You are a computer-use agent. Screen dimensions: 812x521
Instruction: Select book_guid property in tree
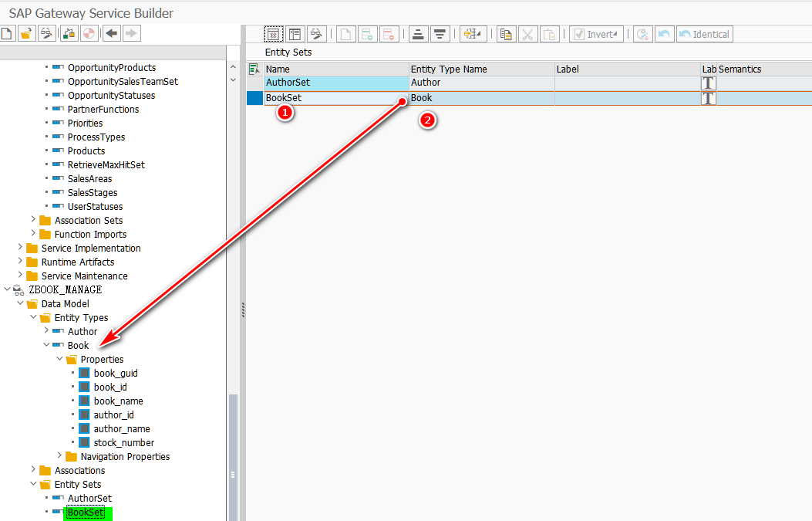click(116, 374)
